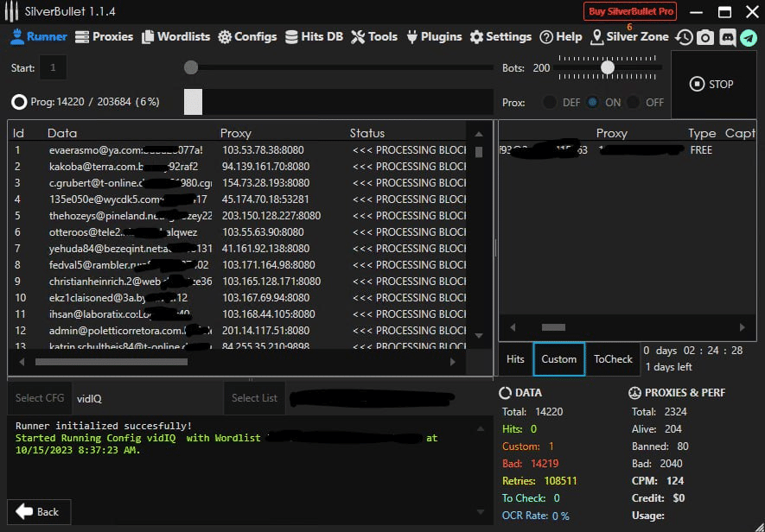Click the data list scroll-up arrow

coord(479,134)
